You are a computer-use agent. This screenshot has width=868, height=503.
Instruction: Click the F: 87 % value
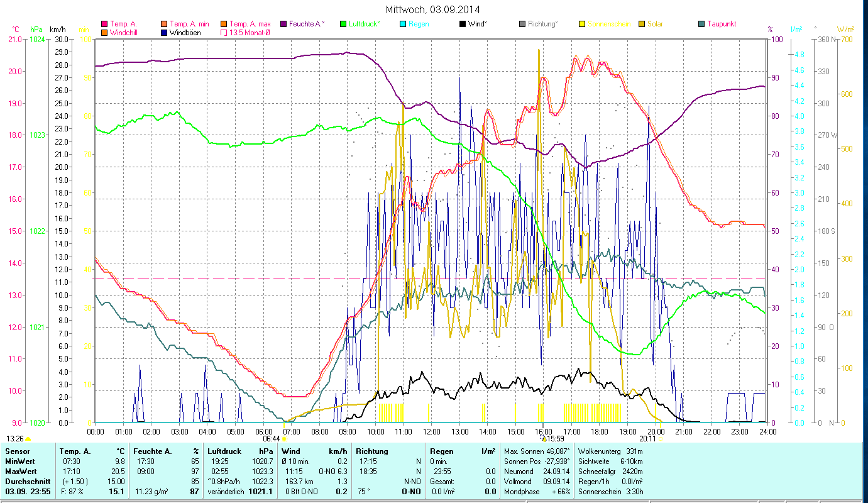pos(71,492)
